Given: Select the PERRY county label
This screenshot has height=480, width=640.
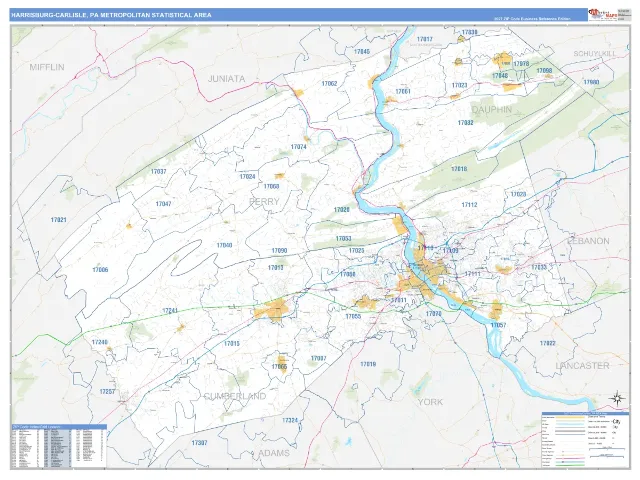Looking at the screenshot, I should coord(264,201).
